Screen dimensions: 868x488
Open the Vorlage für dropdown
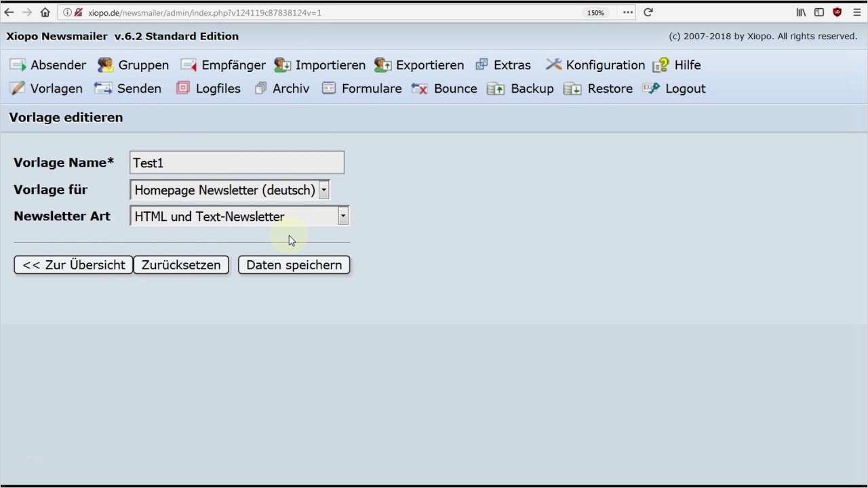click(230, 190)
